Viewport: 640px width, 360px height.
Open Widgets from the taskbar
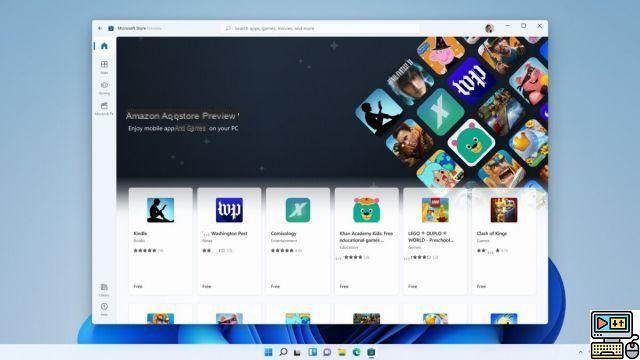point(312,352)
